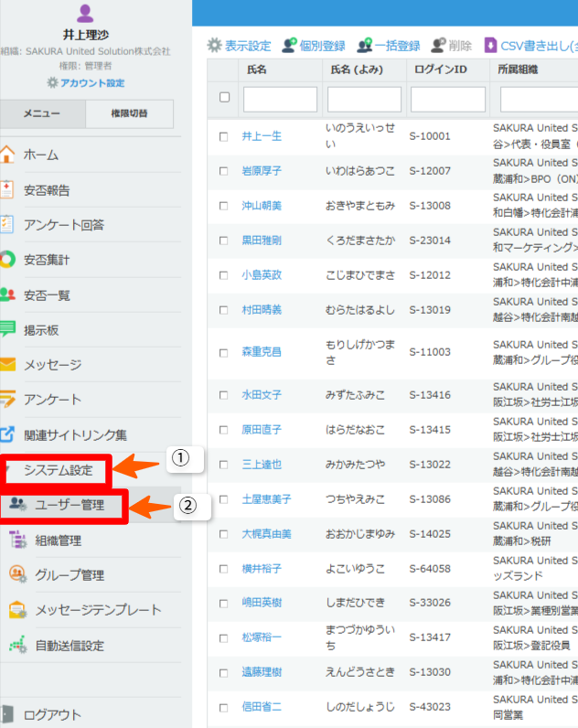Select the メニュー tab
The image size is (578, 728).
coord(42,113)
